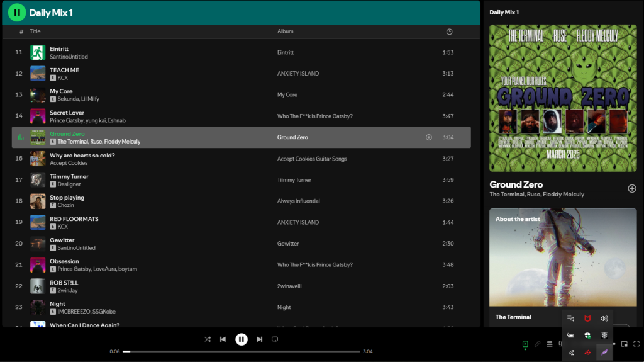Open 2winavelli album link

(289, 286)
